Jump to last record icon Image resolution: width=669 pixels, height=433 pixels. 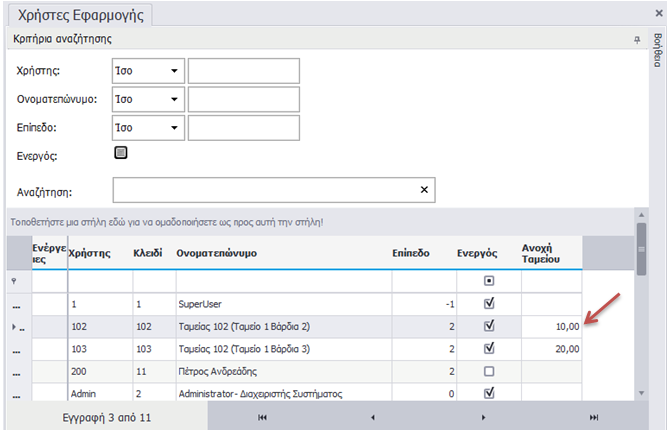[594, 417]
